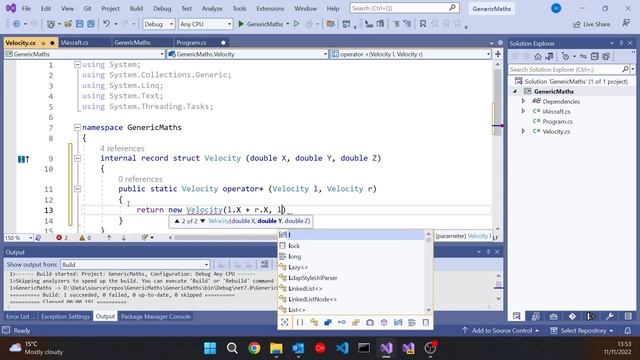Open the Any CPU platform dropdown
This screenshot has width=640, height=360.
pyautogui.click(x=205, y=24)
